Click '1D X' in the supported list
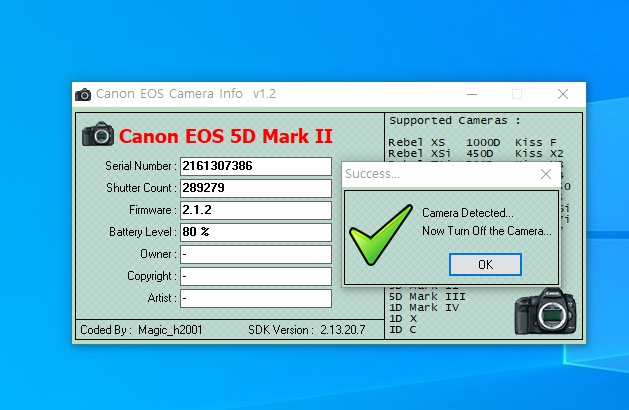The image size is (629, 410). (x=403, y=319)
